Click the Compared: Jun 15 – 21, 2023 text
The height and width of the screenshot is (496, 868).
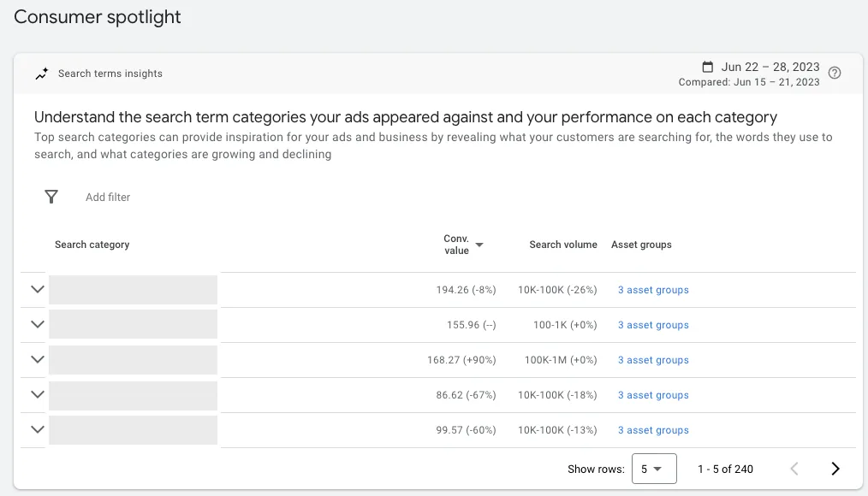749,82
